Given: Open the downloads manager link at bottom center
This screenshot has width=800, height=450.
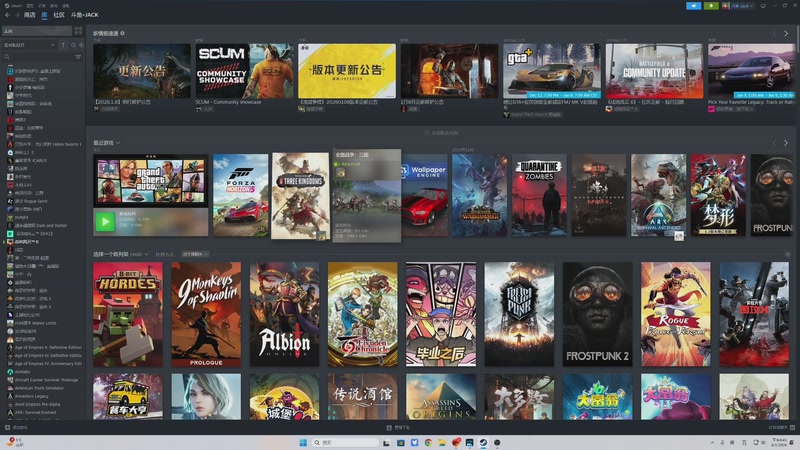Looking at the screenshot, I should tap(398, 428).
